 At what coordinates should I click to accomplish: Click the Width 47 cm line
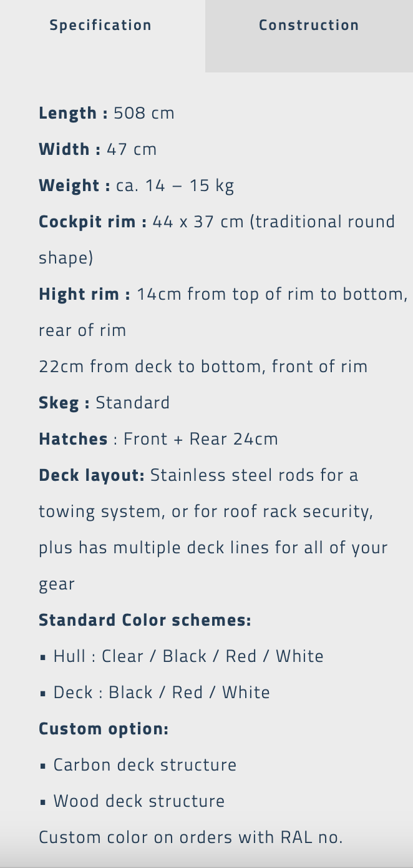click(98, 149)
